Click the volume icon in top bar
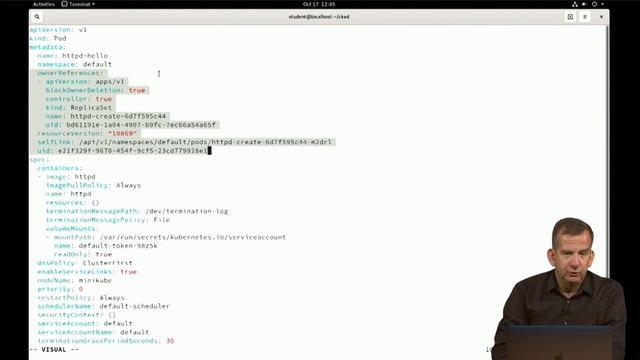640x360 pixels. click(x=584, y=4)
